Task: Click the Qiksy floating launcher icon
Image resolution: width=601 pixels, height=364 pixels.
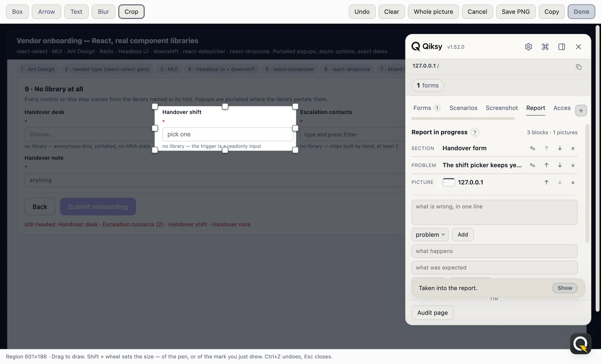Action: (x=580, y=343)
